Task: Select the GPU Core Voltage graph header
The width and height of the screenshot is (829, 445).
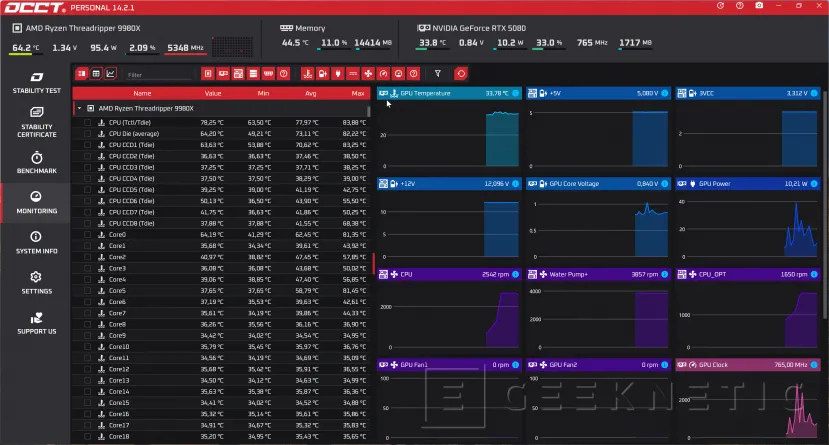Action: pos(598,183)
